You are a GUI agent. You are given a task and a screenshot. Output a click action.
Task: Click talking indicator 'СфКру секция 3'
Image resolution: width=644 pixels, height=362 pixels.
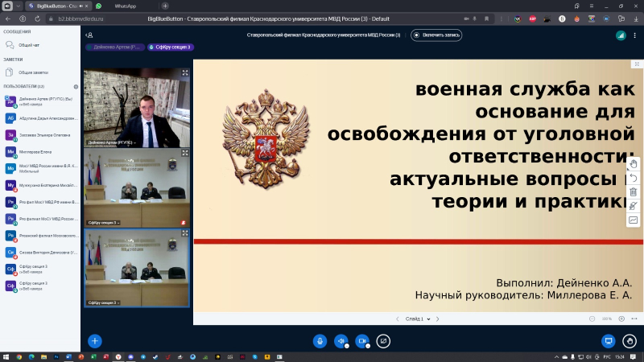click(x=171, y=47)
